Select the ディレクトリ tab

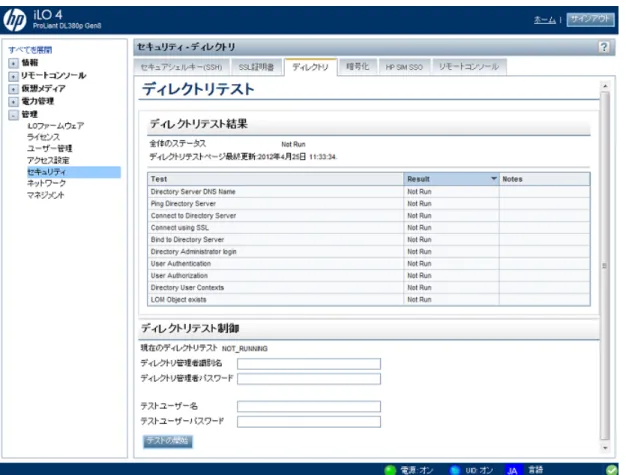(x=310, y=67)
